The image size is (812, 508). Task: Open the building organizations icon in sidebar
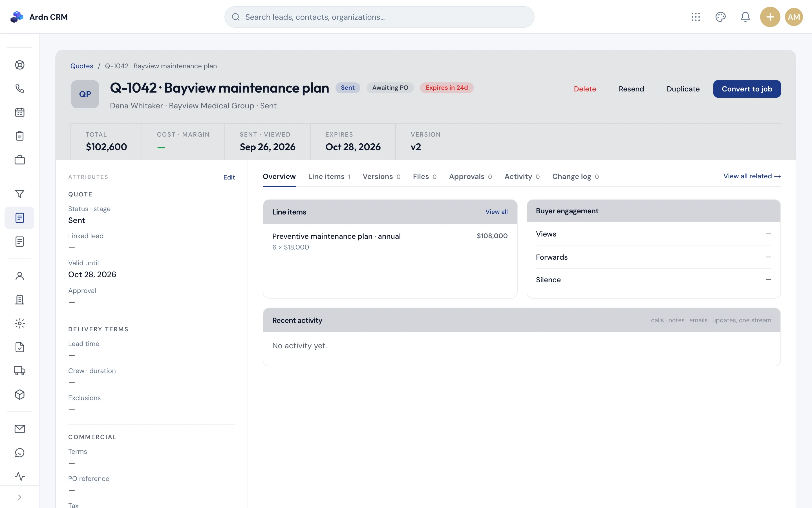pos(19,300)
